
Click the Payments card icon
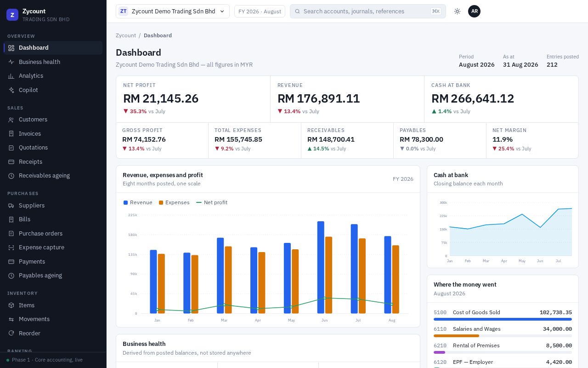11,262
